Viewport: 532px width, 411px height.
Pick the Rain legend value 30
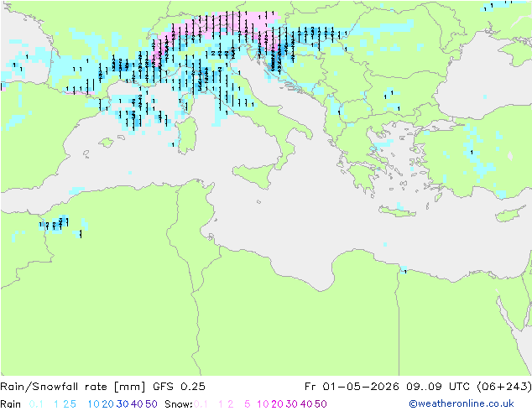[x=123, y=404]
